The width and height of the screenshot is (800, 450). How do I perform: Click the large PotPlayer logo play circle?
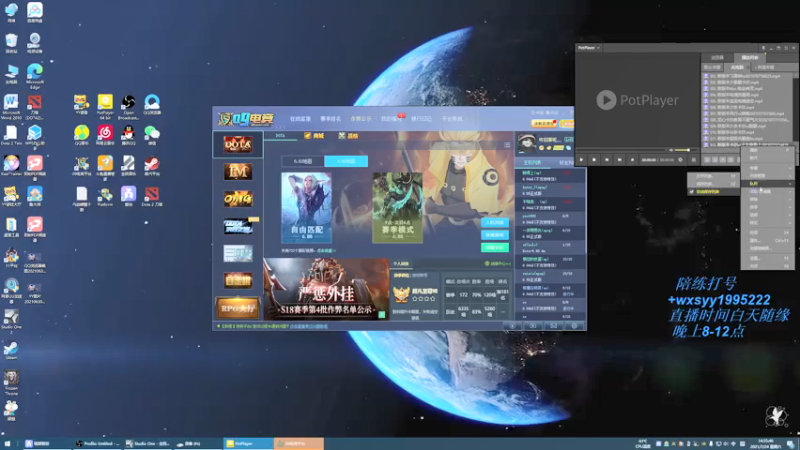[x=606, y=100]
